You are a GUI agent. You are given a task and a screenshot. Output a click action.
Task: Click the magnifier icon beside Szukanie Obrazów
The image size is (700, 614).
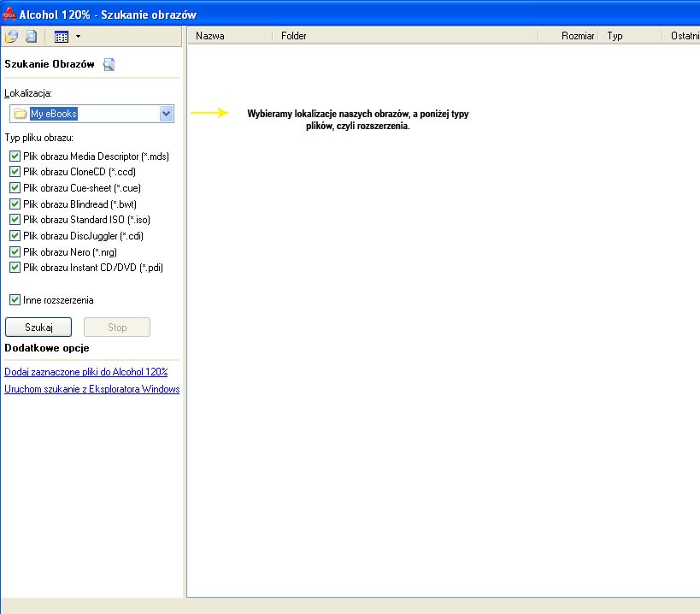point(109,65)
